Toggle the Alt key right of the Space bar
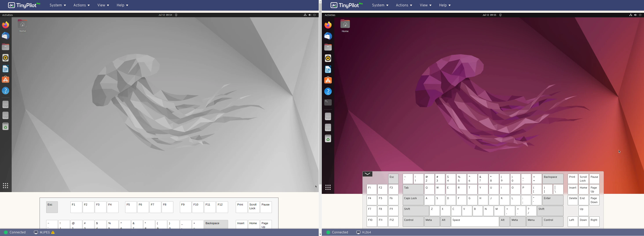This screenshot has width=644, height=236. coord(505,222)
